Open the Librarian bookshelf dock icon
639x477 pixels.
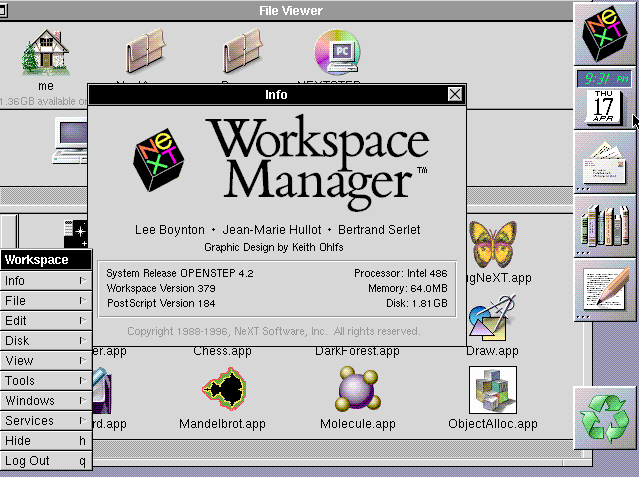click(x=605, y=226)
